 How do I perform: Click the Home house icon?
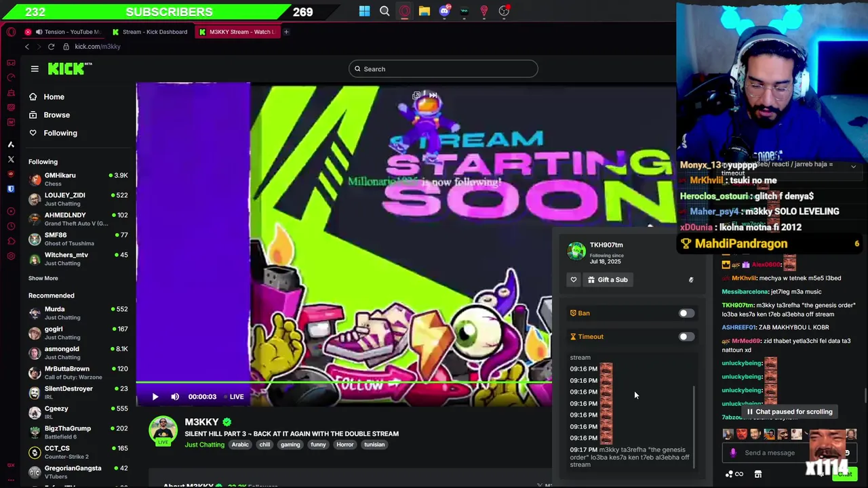coord(33,97)
